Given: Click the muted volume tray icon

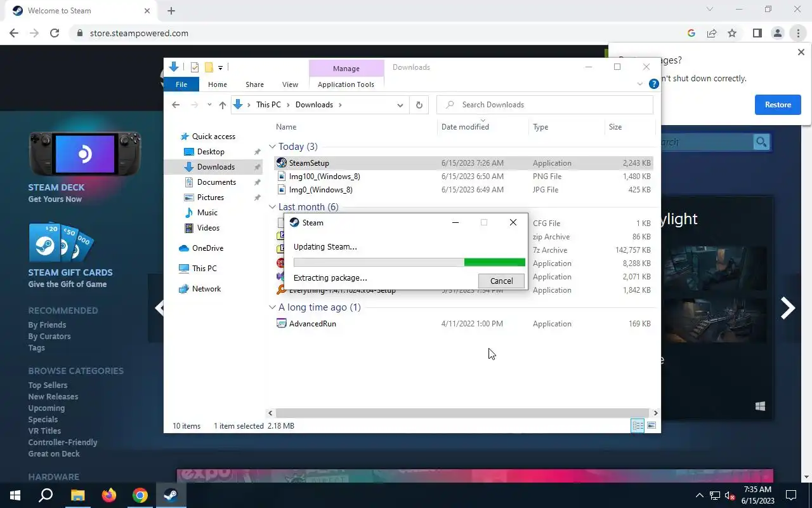Looking at the screenshot, I should click(x=730, y=495).
